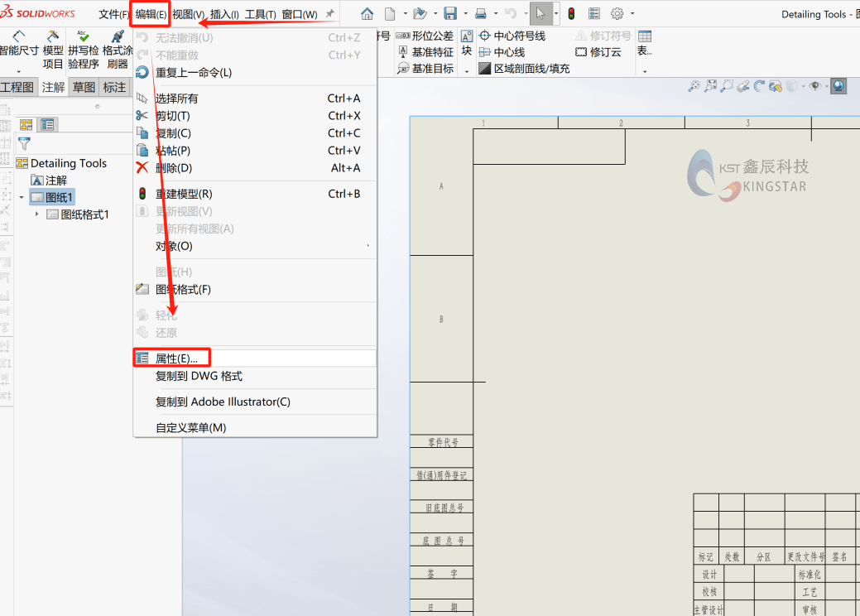
Task: Click the Save button in the title bar
Action: pos(449,13)
